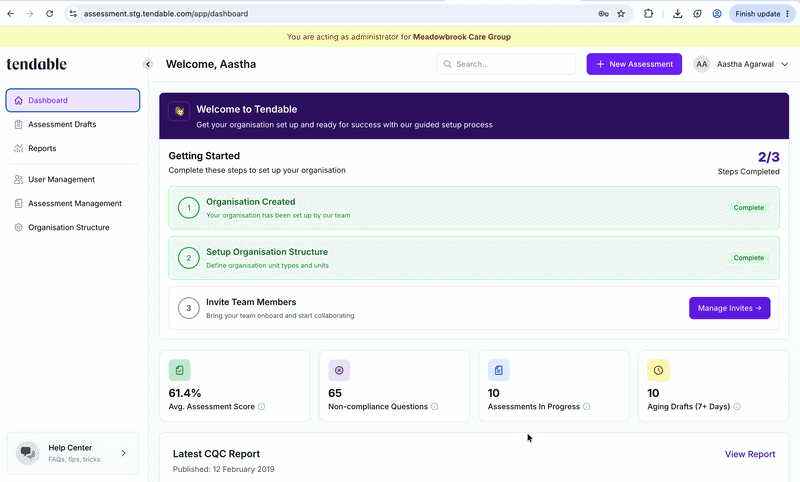Collapse the sidebar with the chevron button
800x482 pixels.
point(148,64)
